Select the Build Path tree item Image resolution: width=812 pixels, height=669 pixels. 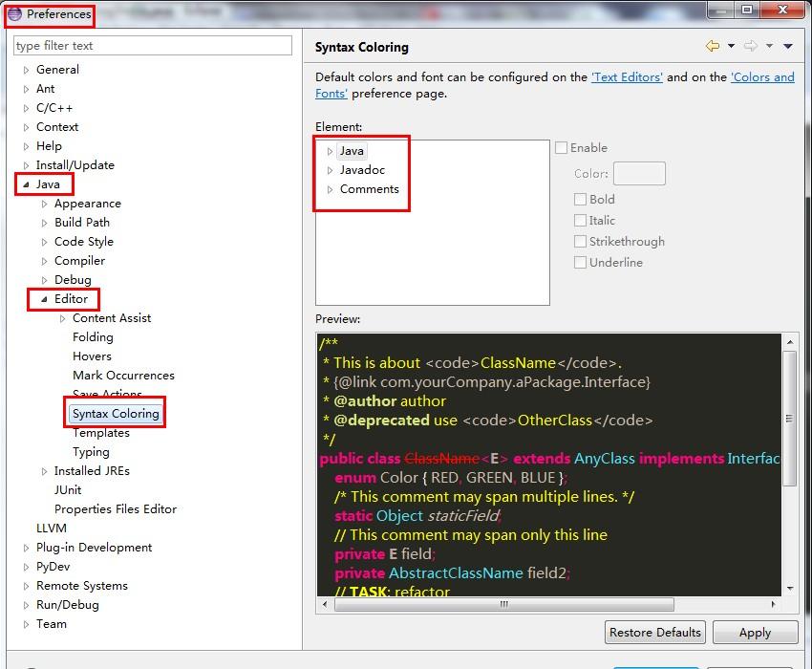[82, 223]
